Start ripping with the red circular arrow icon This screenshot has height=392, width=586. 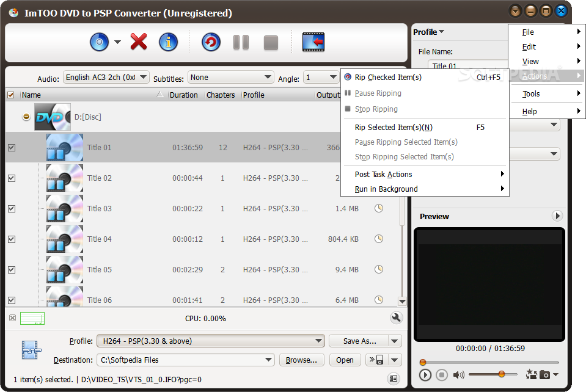[x=211, y=42]
